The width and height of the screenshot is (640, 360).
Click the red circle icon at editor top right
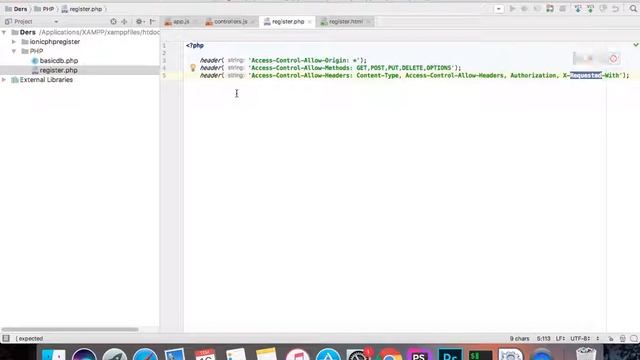click(613, 59)
